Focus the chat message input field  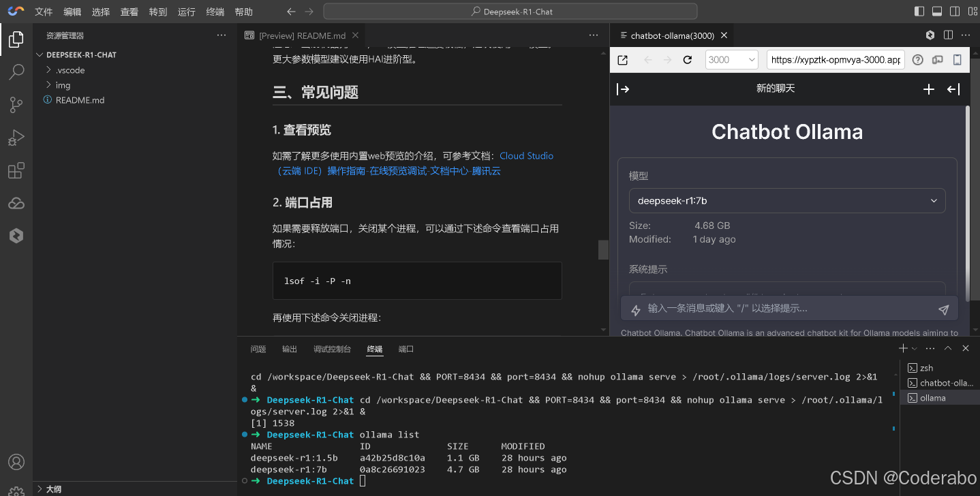click(x=788, y=309)
